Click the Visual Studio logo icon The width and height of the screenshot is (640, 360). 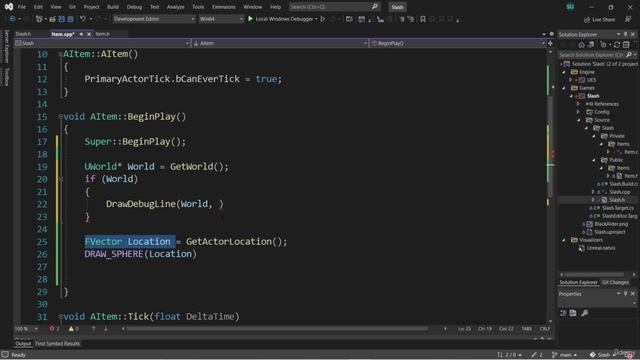click(x=9, y=7)
